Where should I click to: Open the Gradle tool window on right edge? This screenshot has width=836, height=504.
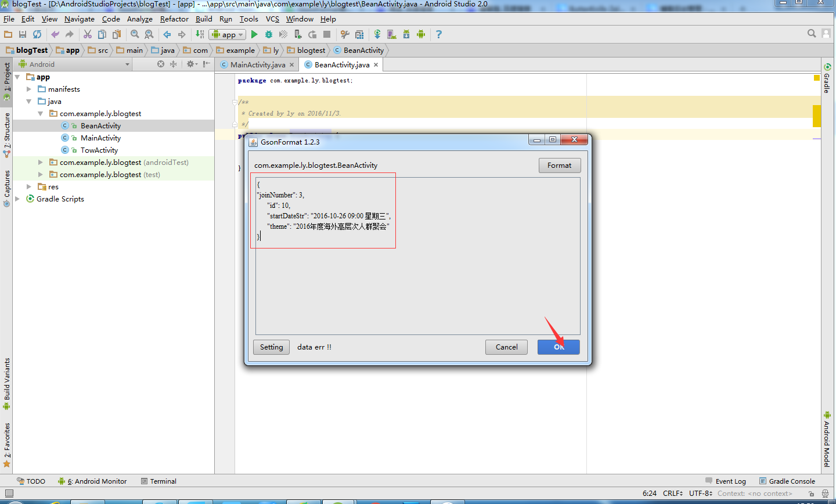[x=827, y=78]
